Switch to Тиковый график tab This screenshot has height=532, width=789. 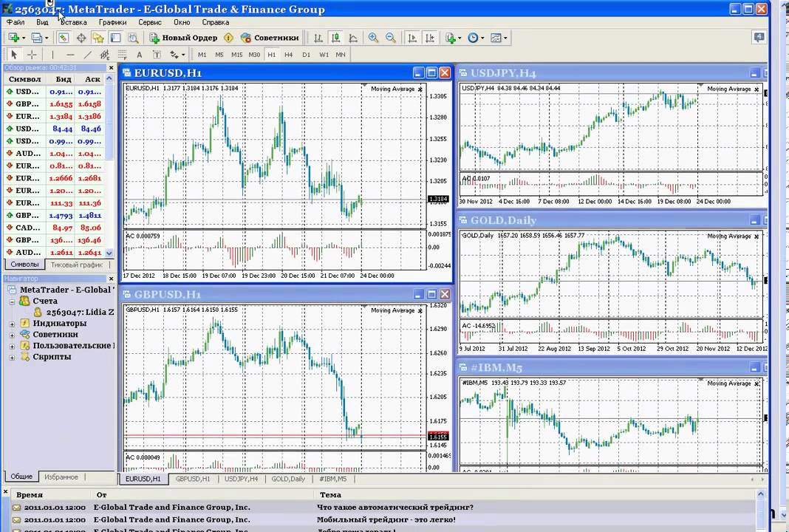77,265
